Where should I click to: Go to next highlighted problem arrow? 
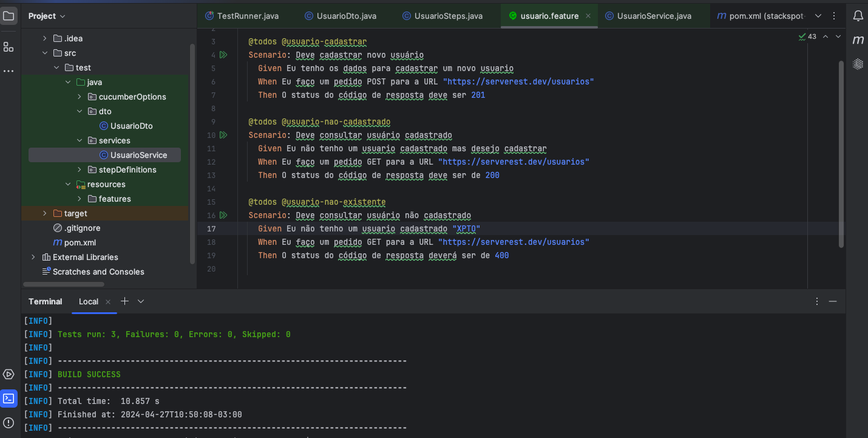(x=838, y=36)
